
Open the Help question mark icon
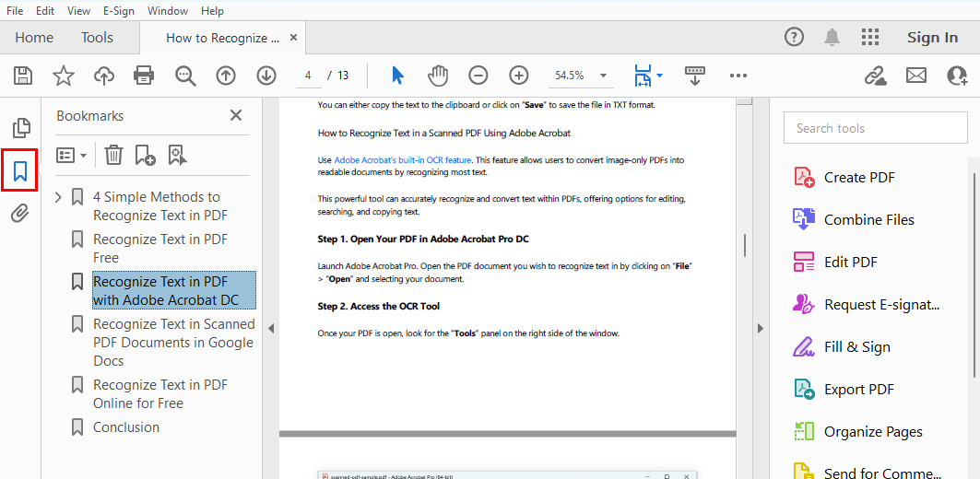[x=794, y=38]
